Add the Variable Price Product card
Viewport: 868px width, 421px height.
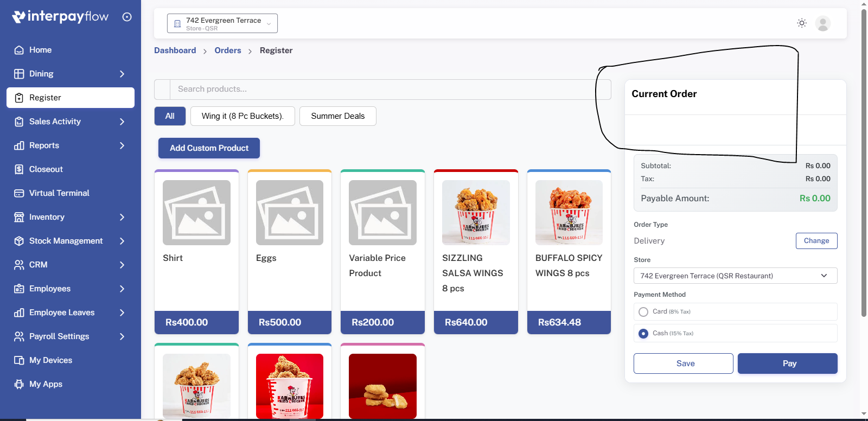coord(382,252)
